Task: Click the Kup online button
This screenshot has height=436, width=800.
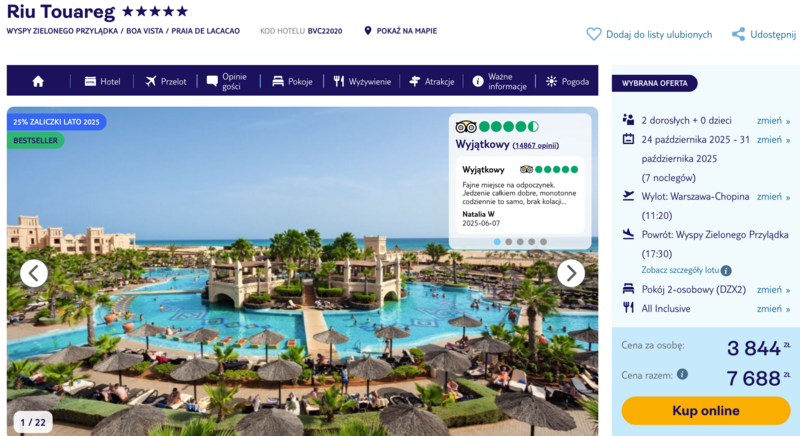Action: click(x=706, y=411)
